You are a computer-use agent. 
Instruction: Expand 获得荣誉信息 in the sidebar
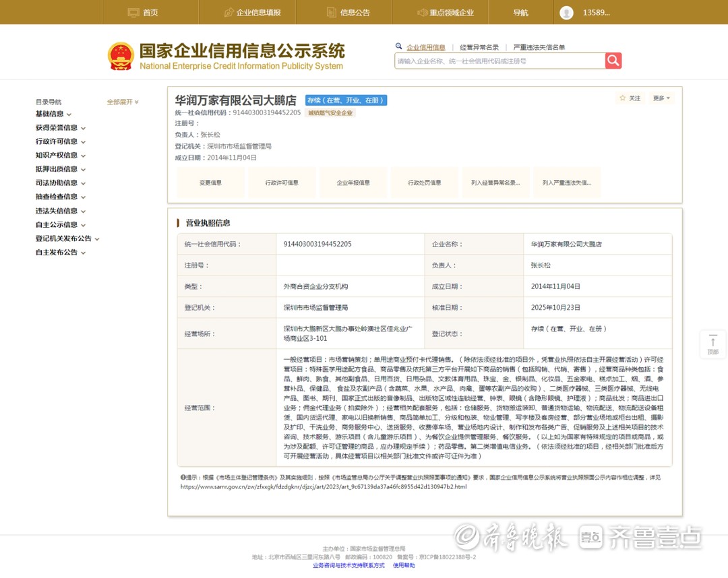pyautogui.click(x=61, y=128)
